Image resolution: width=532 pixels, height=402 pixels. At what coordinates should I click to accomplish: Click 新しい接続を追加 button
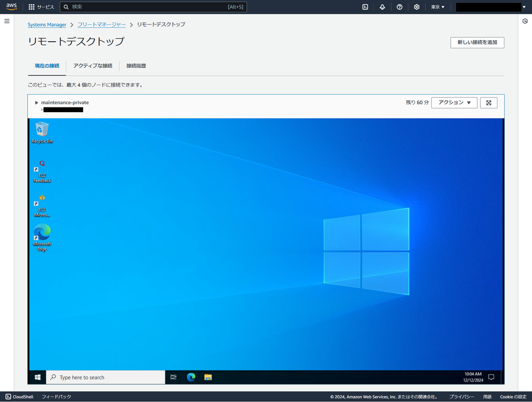pyautogui.click(x=477, y=43)
